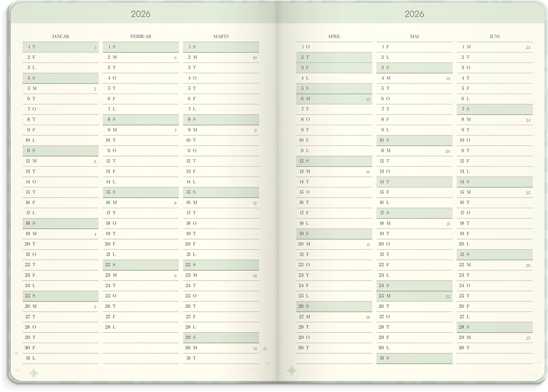
Task: Select the MAJ month header
Action: (414, 37)
